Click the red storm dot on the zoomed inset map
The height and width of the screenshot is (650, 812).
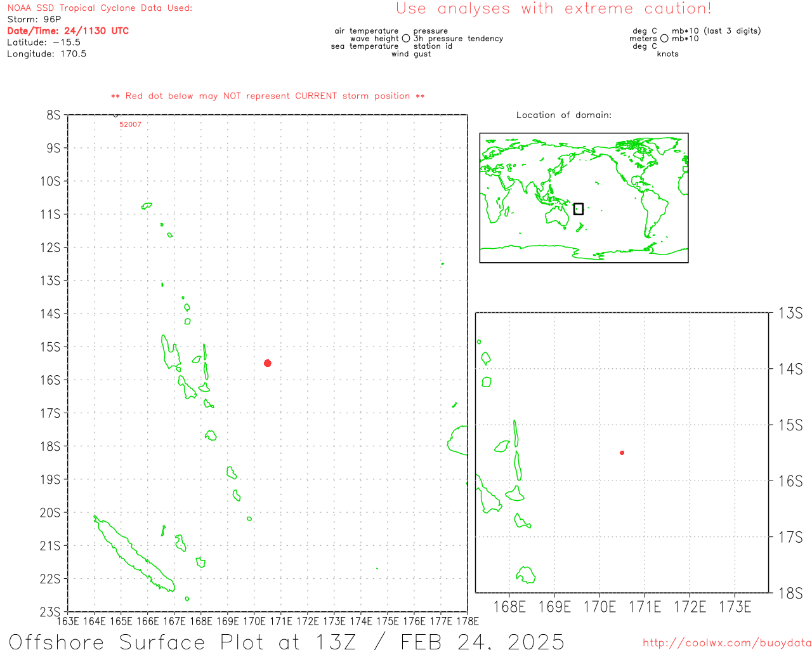(622, 453)
